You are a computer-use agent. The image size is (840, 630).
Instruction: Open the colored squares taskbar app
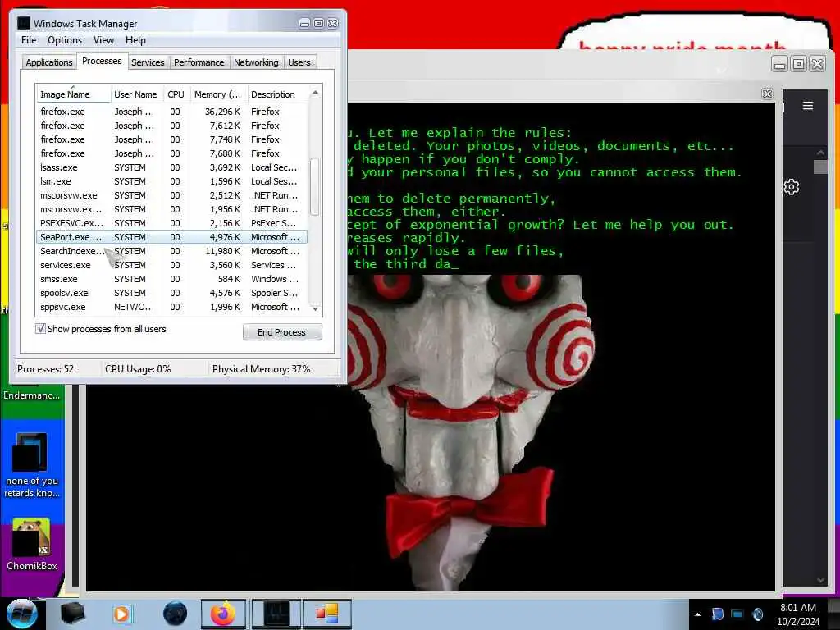(327, 614)
